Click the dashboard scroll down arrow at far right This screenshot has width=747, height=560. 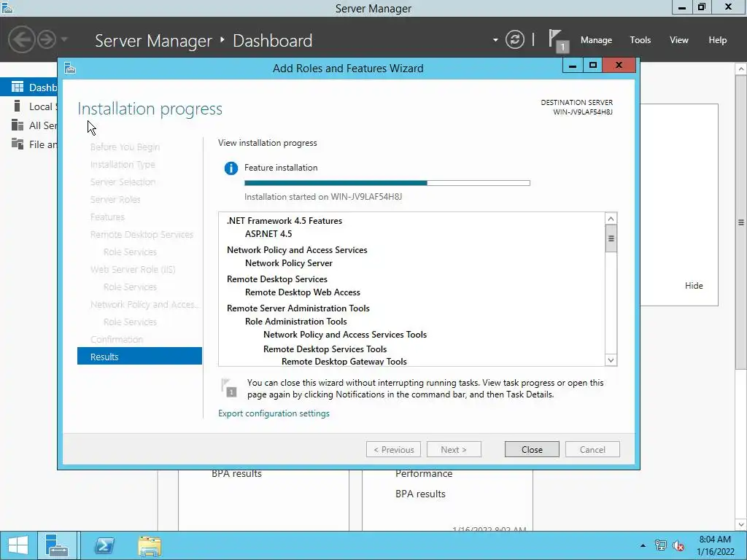pyautogui.click(x=741, y=524)
